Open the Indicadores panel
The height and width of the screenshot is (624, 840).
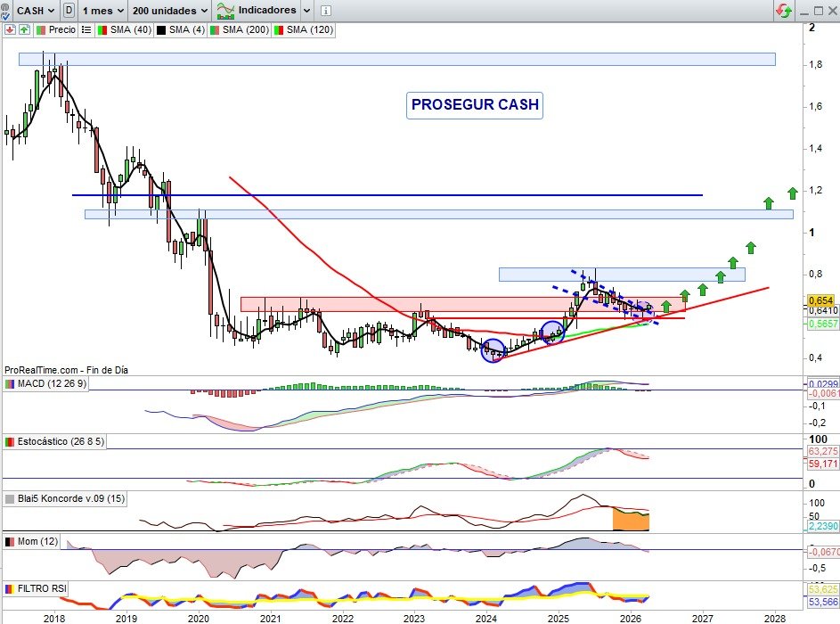pyautogui.click(x=256, y=10)
